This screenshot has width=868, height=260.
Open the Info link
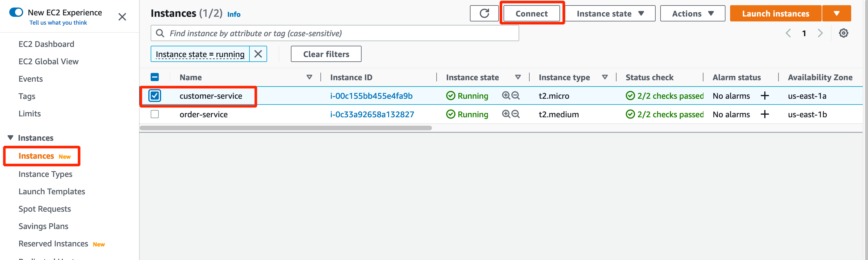click(234, 14)
